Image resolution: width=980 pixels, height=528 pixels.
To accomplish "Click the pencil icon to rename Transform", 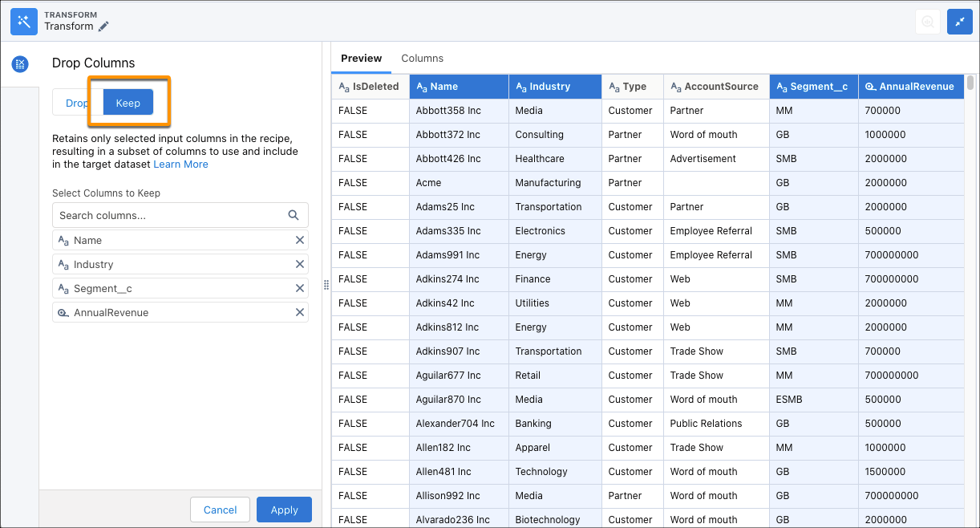I will pos(104,26).
